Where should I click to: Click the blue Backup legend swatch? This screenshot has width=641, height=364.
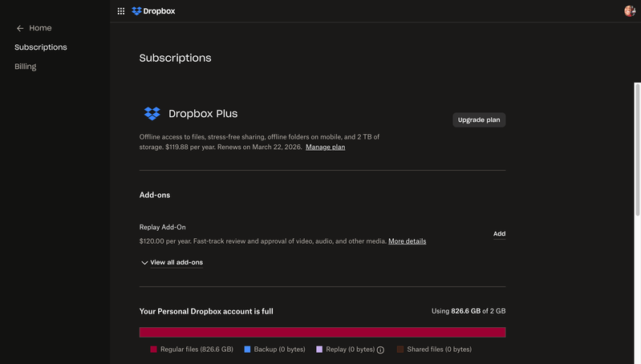tap(247, 350)
